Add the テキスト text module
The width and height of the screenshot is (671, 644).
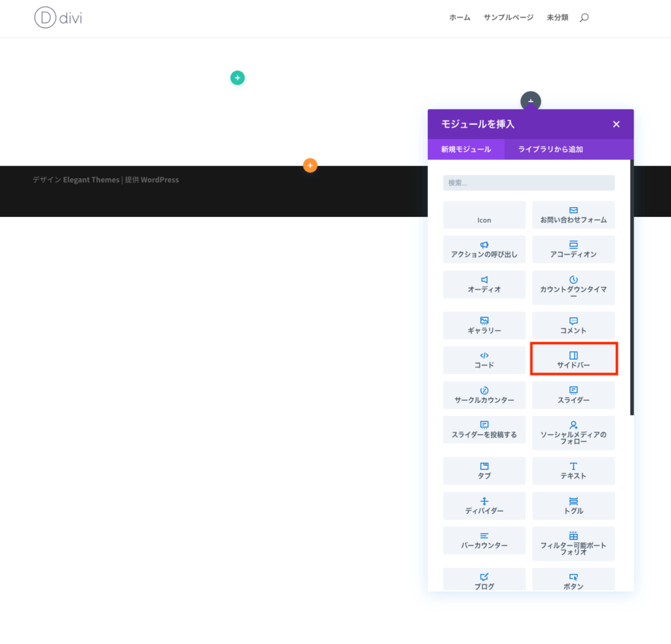pos(573,471)
